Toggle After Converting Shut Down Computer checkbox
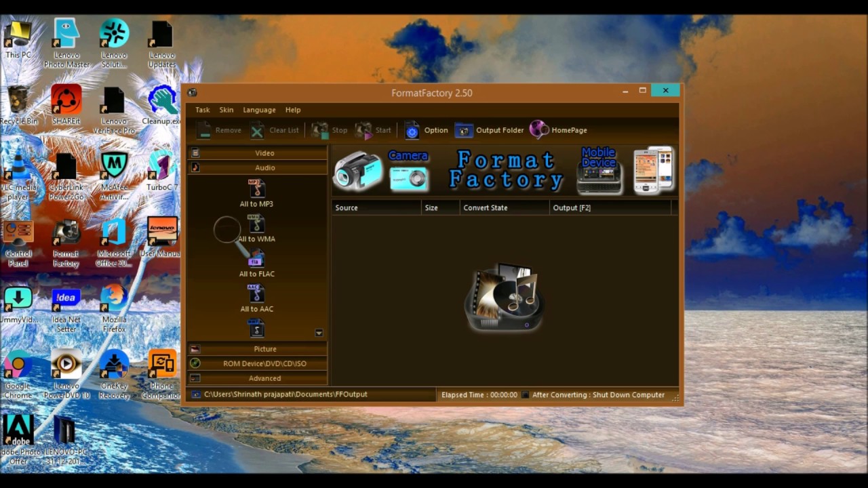This screenshot has width=868, height=488. tap(525, 394)
